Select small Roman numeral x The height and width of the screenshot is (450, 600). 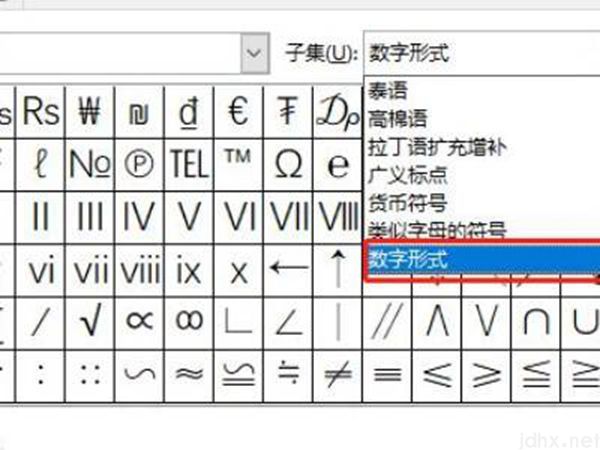(238, 271)
